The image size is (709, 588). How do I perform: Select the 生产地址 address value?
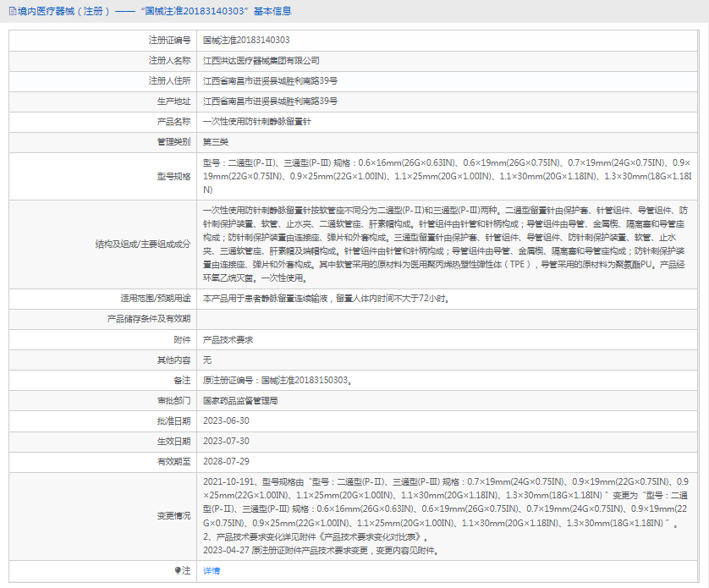pyautogui.click(x=271, y=102)
